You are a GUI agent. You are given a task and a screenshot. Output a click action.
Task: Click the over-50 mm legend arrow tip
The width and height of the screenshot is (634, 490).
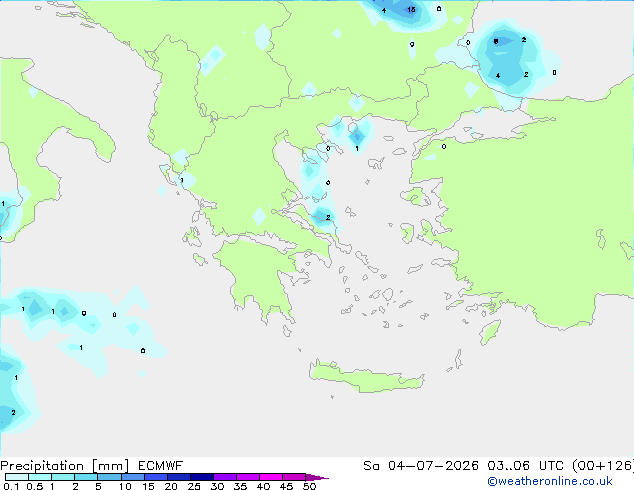tap(317, 477)
